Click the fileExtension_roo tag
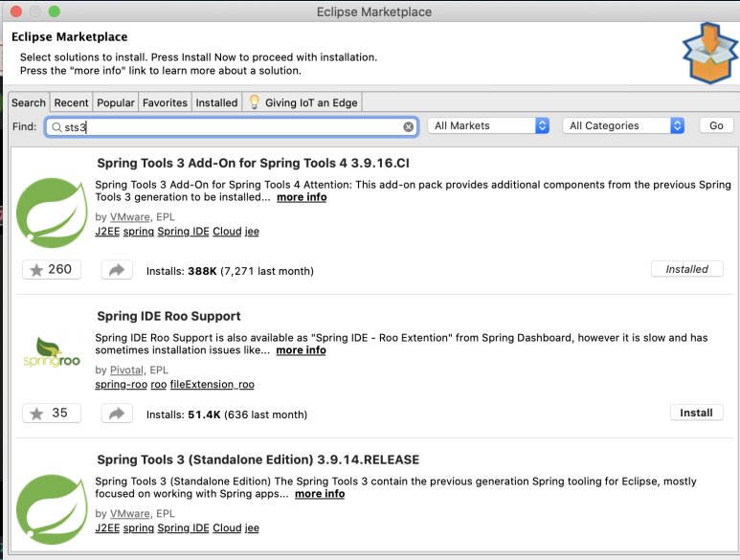Screen dimensions: 740x560 point(212,385)
